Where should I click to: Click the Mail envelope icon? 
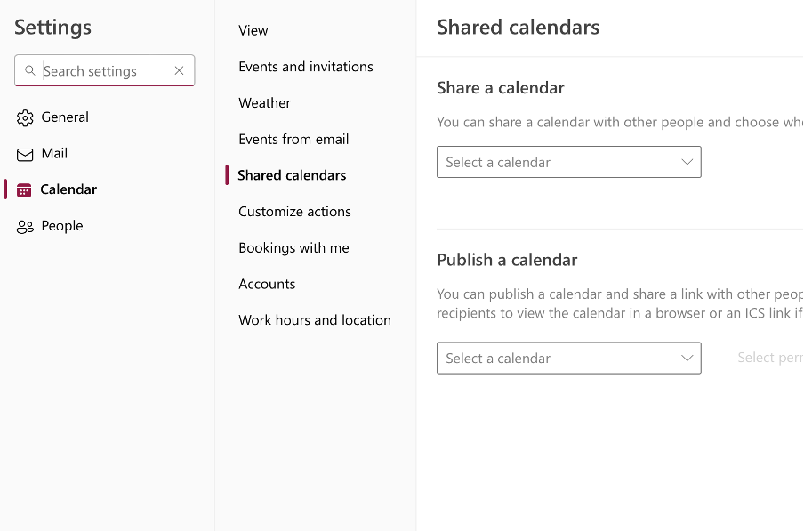click(25, 154)
